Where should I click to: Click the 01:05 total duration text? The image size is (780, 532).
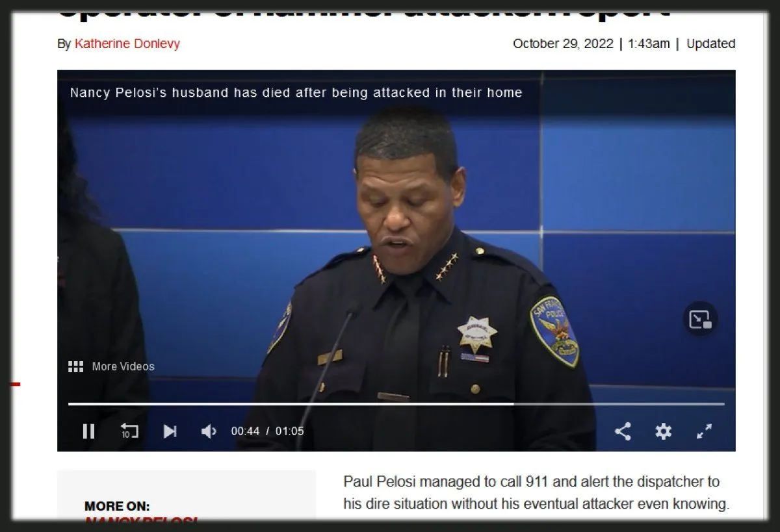point(289,431)
